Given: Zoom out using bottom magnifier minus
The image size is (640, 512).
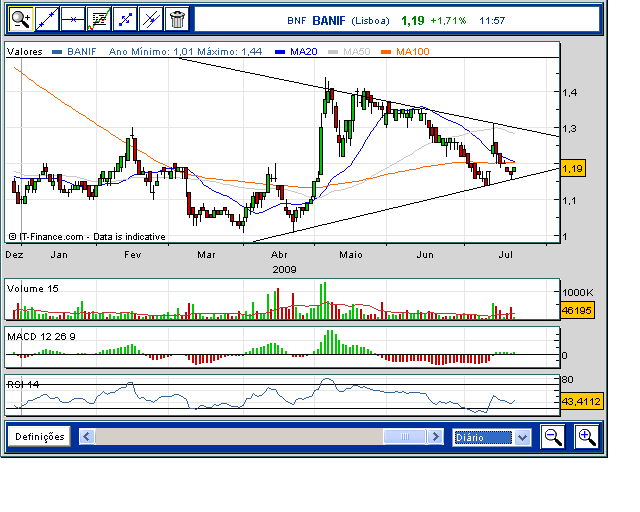Looking at the screenshot, I should [x=553, y=436].
